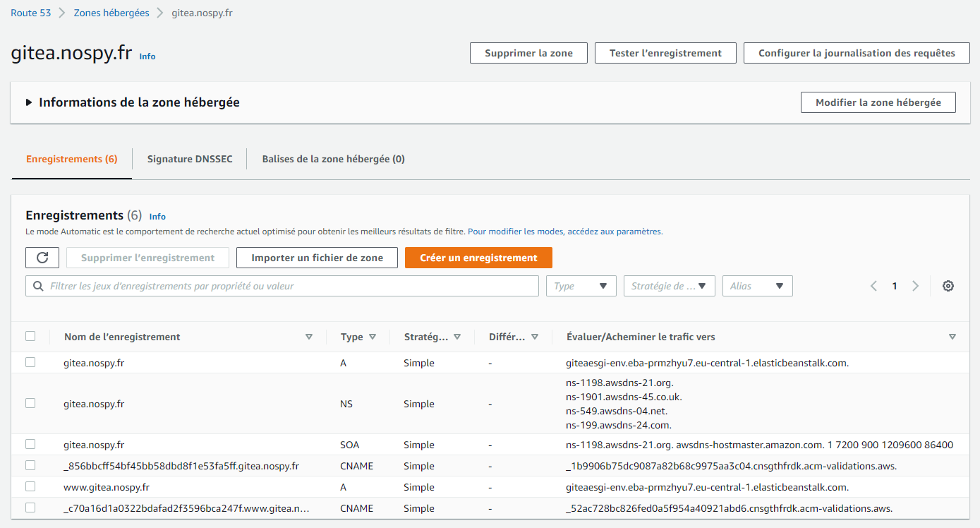The width and height of the screenshot is (980, 528).
Task: Click Route 53 breadcrumb link
Action: [31, 13]
